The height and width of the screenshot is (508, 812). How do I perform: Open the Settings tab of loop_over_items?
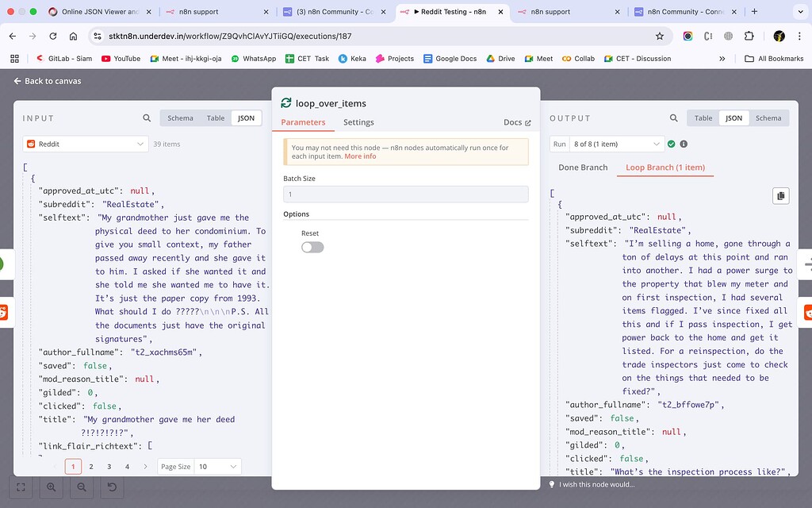click(358, 124)
